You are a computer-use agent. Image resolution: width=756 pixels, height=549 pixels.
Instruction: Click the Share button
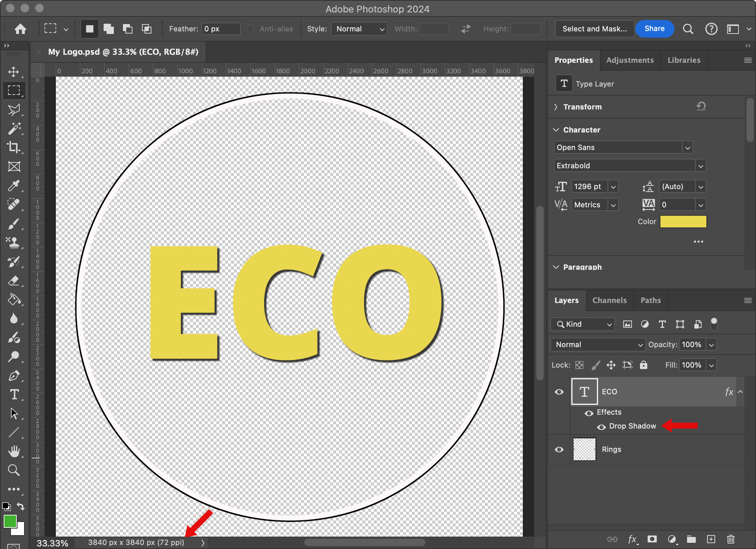coord(654,29)
